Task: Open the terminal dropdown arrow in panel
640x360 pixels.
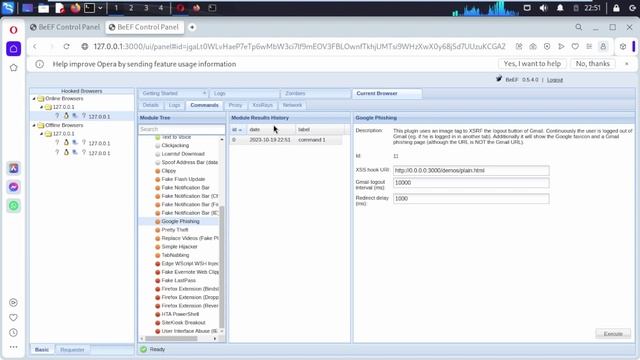Action: (x=100, y=8)
